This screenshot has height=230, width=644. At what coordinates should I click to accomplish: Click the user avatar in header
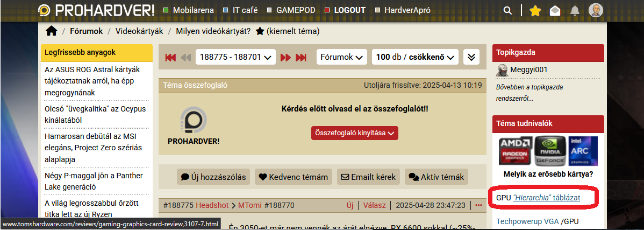(596, 10)
